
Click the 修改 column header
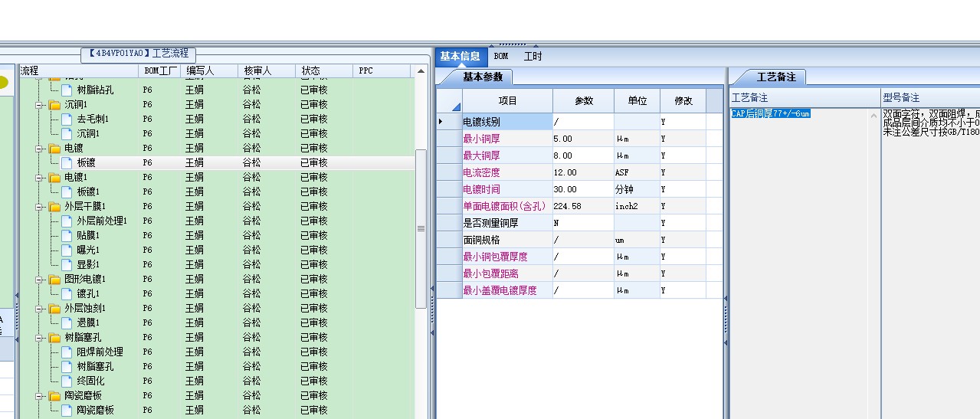point(683,100)
